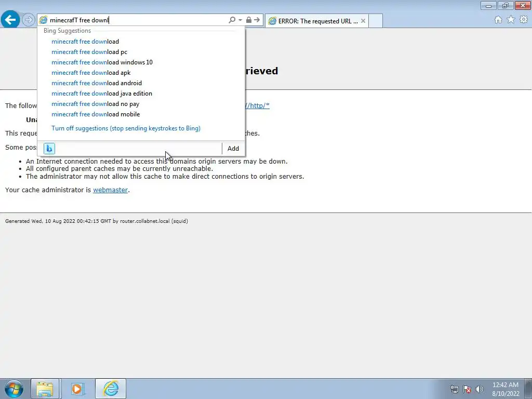
Task: Open Windows Explorer from taskbar
Action: pyautogui.click(x=45, y=389)
